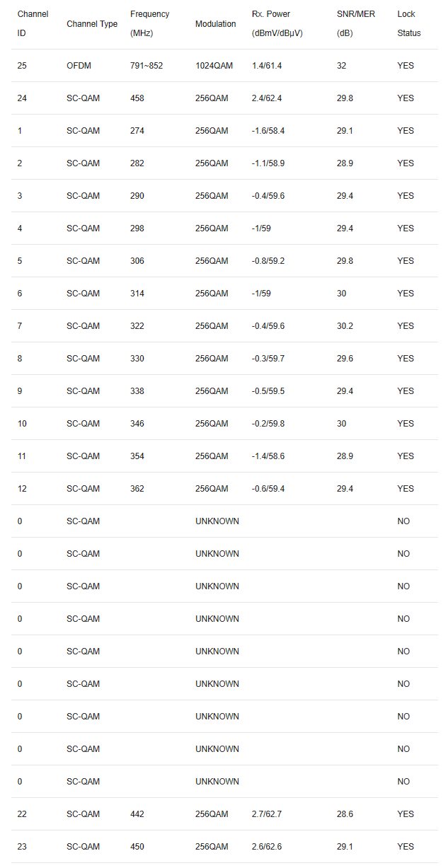Click frequency 450 on channel 23 row
The image size is (448, 868).
137,847
